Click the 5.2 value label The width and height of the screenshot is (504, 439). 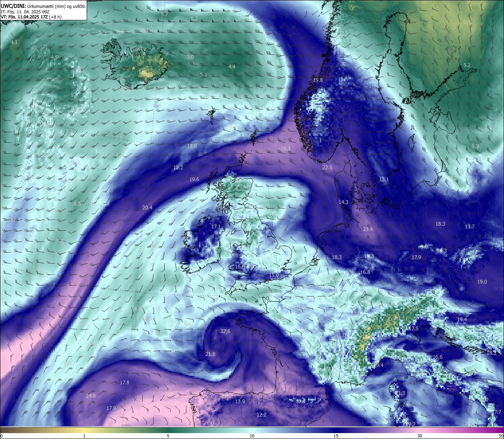coord(467,65)
